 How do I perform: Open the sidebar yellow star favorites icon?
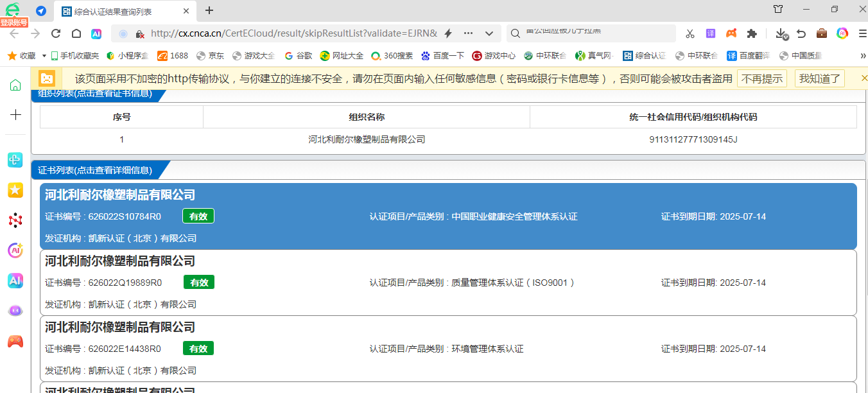[x=15, y=190]
